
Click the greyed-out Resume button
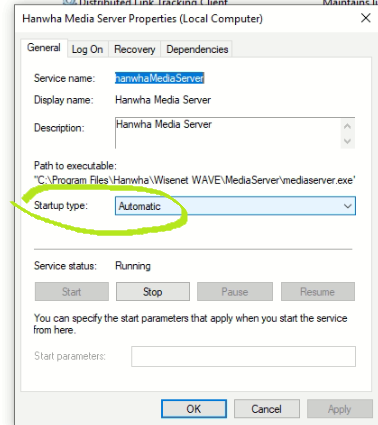tap(318, 292)
